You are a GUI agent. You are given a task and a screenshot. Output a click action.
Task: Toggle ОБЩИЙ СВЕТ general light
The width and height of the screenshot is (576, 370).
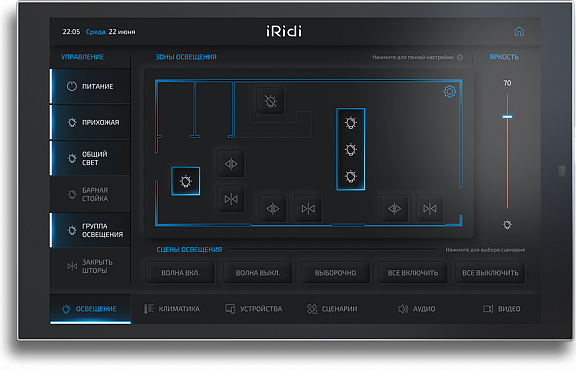point(90,158)
